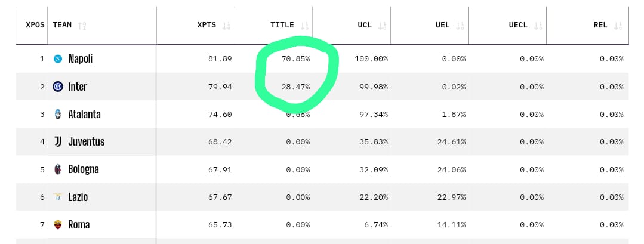The image size is (644, 244).
Task: Sort table by TEAM name arrows
Action: [x=82, y=26]
